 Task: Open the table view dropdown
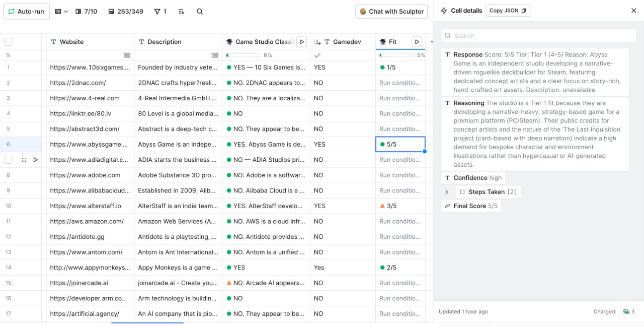pos(61,12)
